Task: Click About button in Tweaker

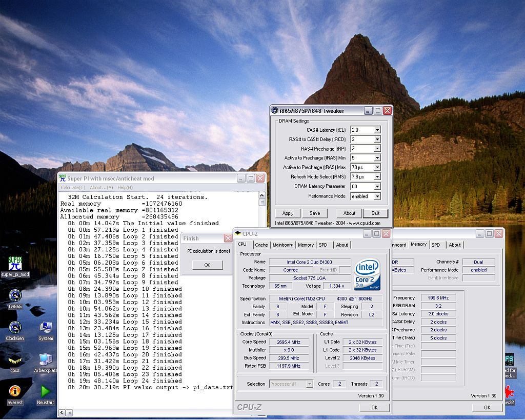Action: [x=349, y=213]
